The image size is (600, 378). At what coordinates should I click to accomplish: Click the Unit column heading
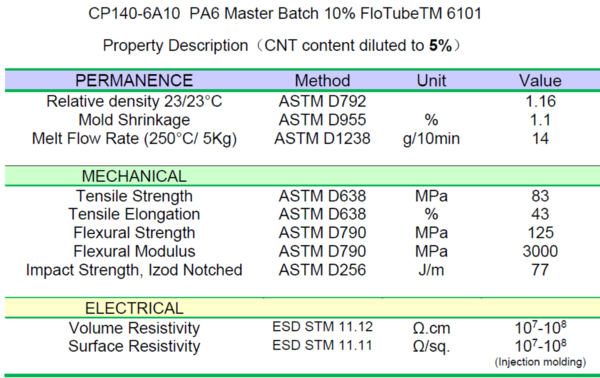[x=431, y=81]
